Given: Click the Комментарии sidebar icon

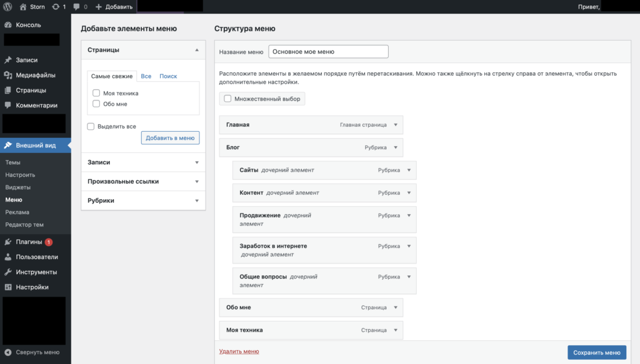Looking at the screenshot, I should [7, 105].
